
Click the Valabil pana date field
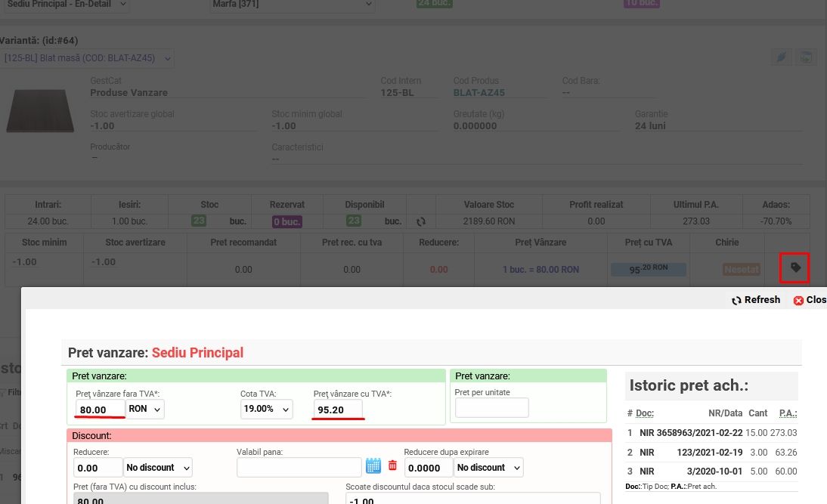[299, 468]
